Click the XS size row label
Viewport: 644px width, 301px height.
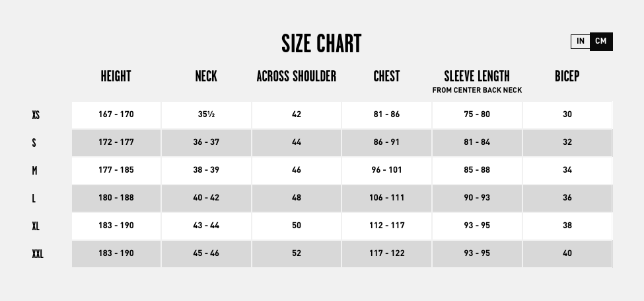(36, 114)
